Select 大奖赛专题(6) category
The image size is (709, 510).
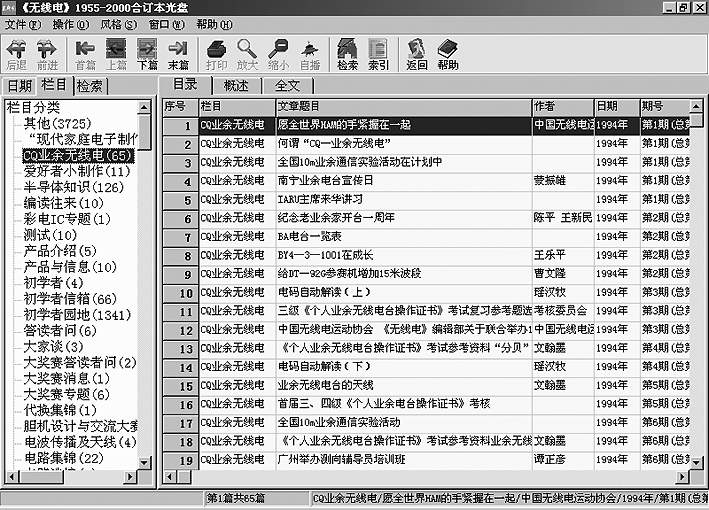(x=66, y=394)
